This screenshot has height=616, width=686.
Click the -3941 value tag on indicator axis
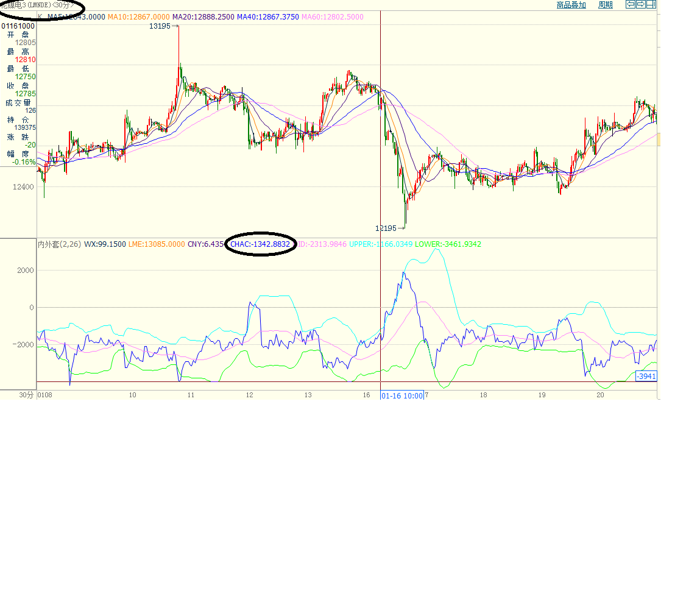(646, 377)
